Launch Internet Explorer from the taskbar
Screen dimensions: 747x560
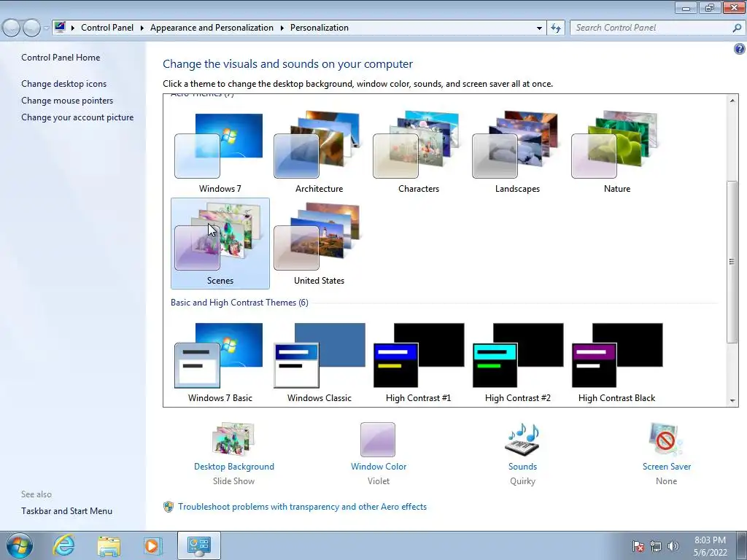[64, 545]
